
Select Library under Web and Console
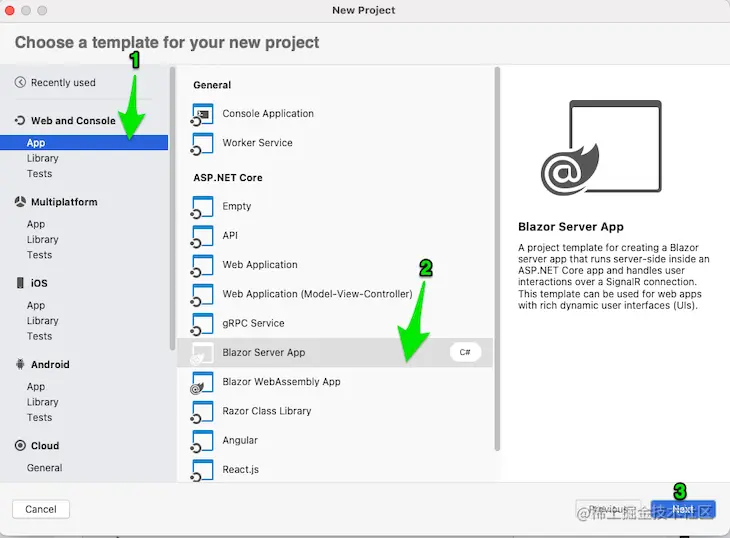[x=42, y=158]
